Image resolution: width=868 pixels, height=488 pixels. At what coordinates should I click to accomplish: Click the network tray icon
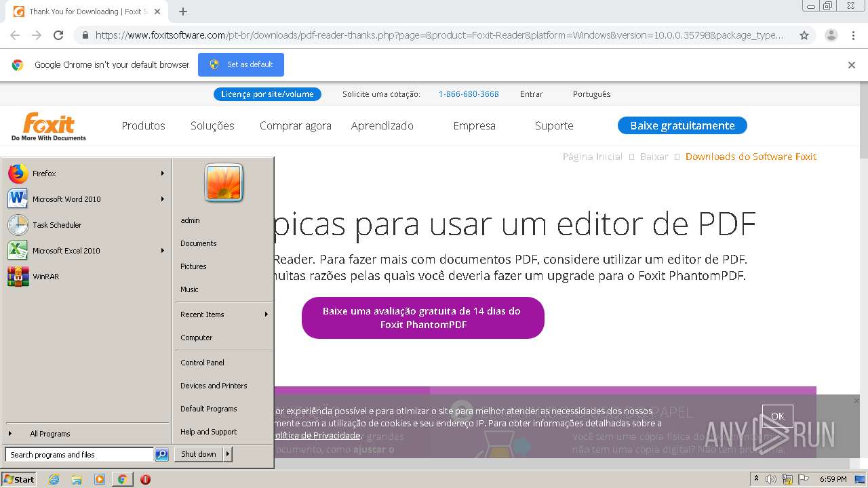[787, 479]
